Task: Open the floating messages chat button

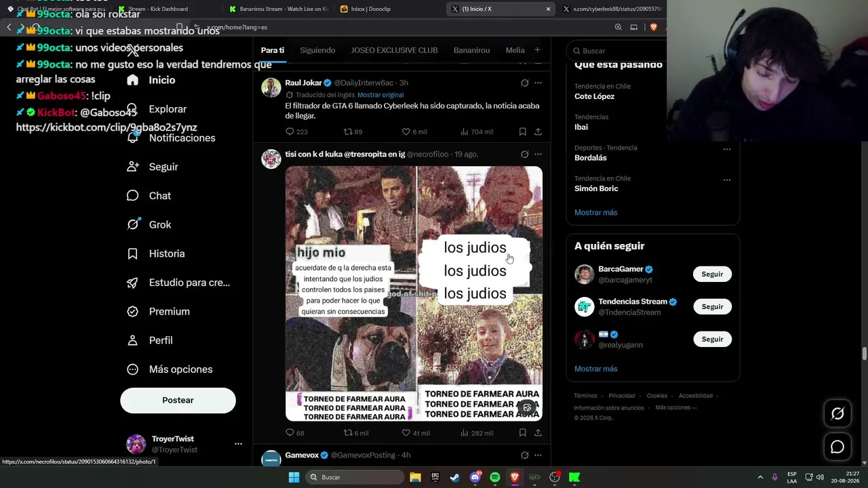Action: 837,447
